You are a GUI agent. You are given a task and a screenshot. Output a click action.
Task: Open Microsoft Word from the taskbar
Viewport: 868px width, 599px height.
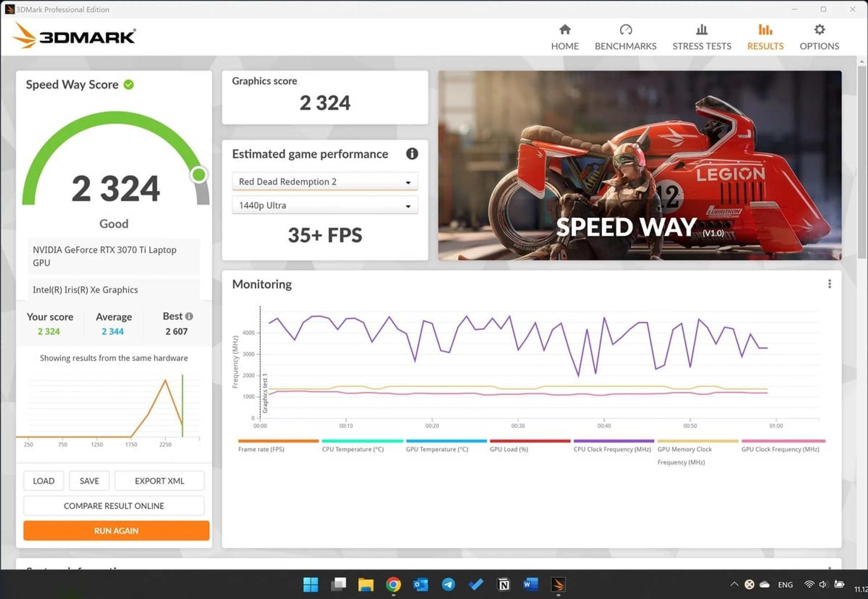pos(531,585)
